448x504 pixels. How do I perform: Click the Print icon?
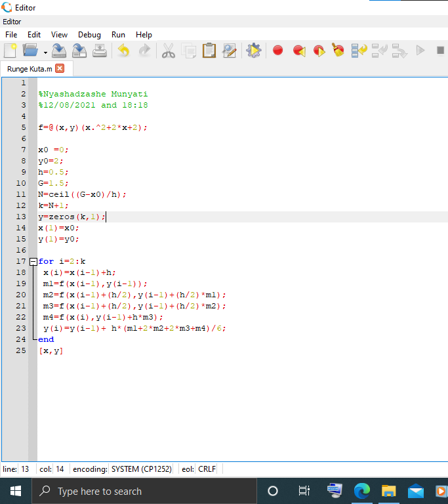coord(99,51)
